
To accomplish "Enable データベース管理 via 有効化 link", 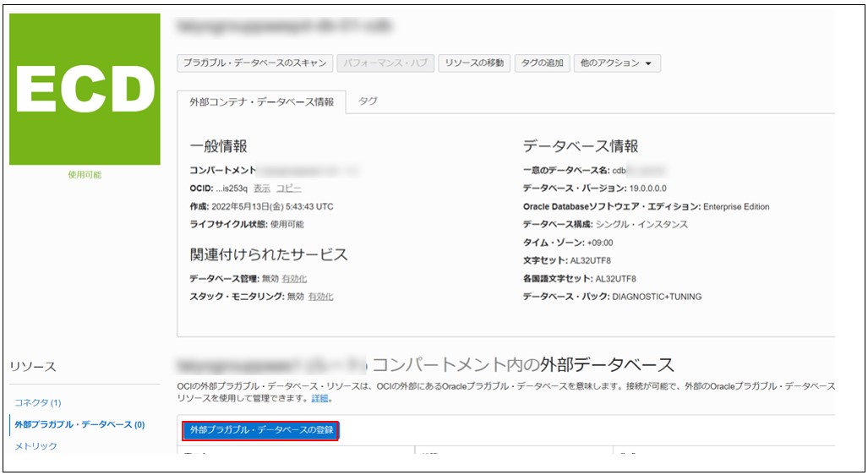I will 294,279.
